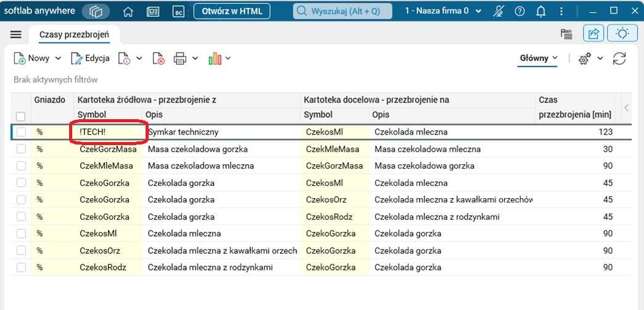
Task: Open the hamburger navigation menu
Action: [16, 35]
